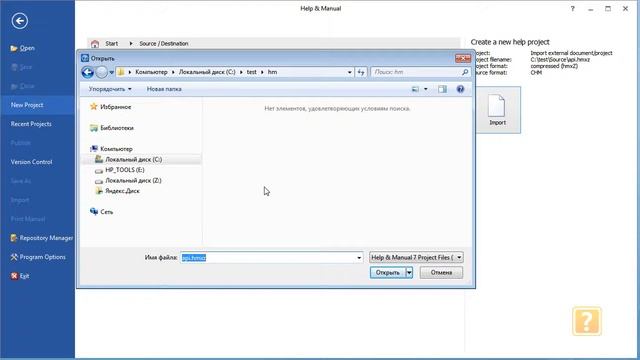Click test folder in address path
The width and height of the screenshot is (640, 360).
point(251,72)
